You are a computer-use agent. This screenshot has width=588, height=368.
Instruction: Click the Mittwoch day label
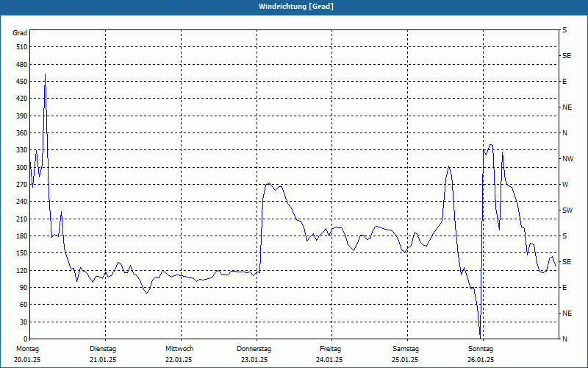tap(179, 349)
